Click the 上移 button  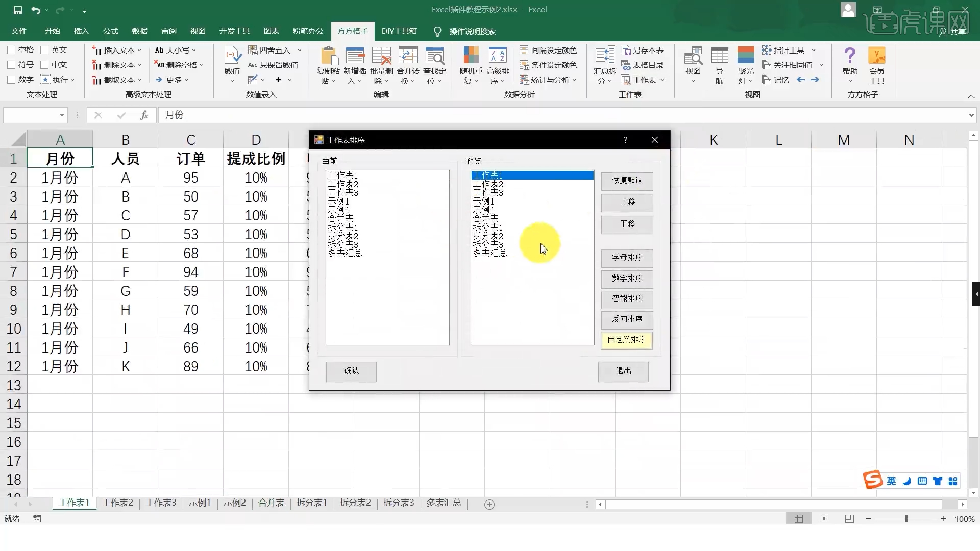click(627, 202)
